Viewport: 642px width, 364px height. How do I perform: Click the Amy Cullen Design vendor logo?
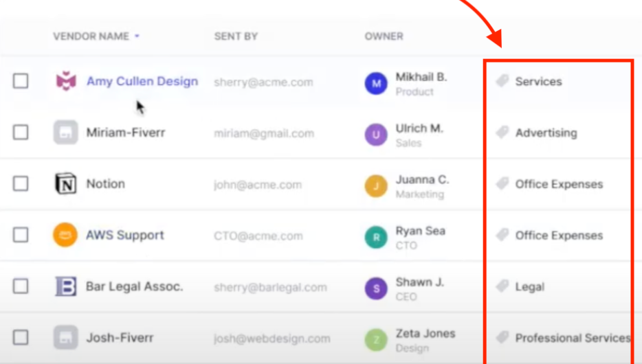[66, 82]
